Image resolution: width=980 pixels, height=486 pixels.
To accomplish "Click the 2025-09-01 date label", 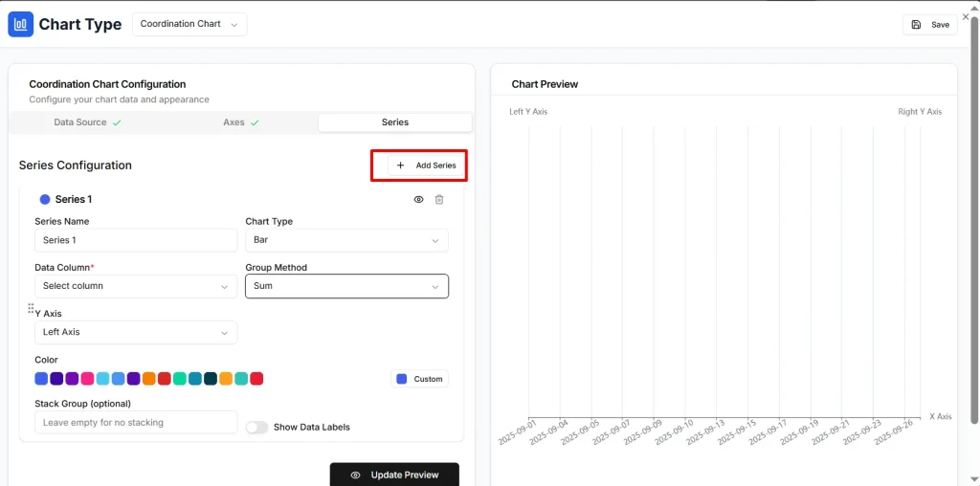I will pos(518,431).
